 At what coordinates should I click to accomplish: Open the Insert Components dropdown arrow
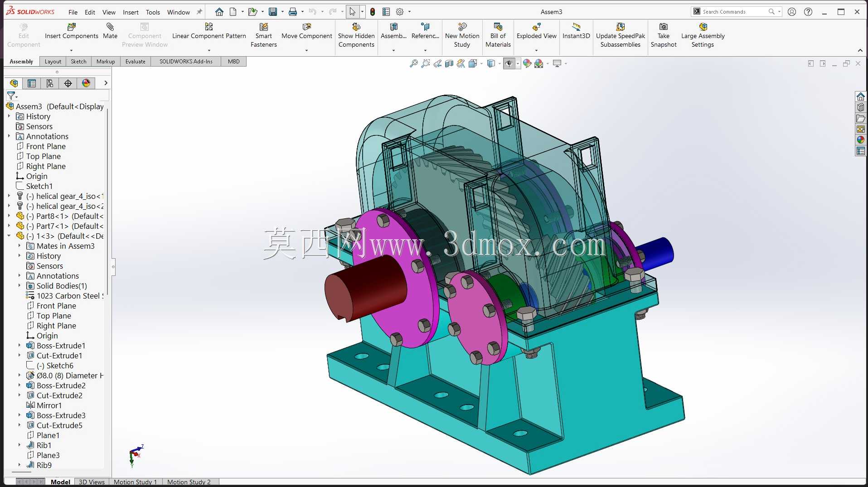click(x=71, y=50)
